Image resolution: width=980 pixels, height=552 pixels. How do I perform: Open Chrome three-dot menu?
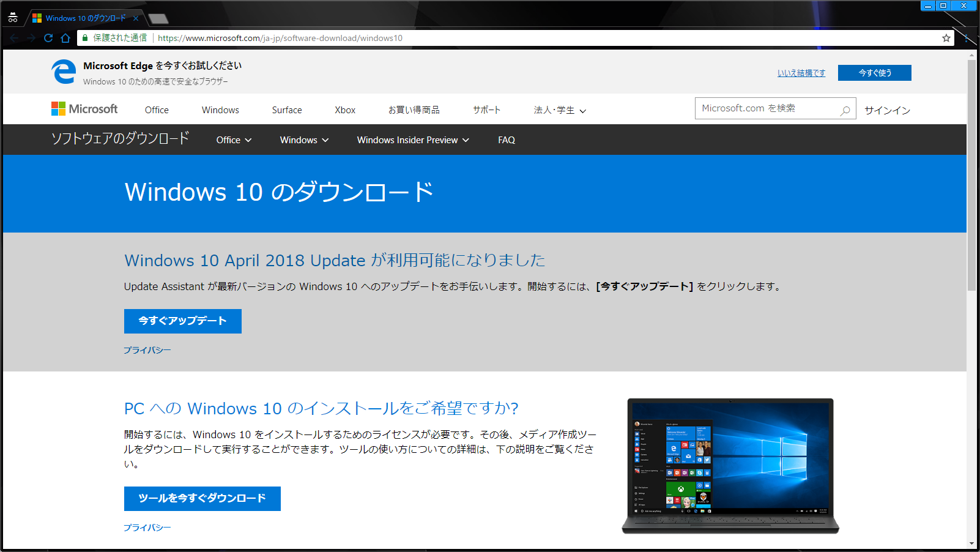click(966, 38)
